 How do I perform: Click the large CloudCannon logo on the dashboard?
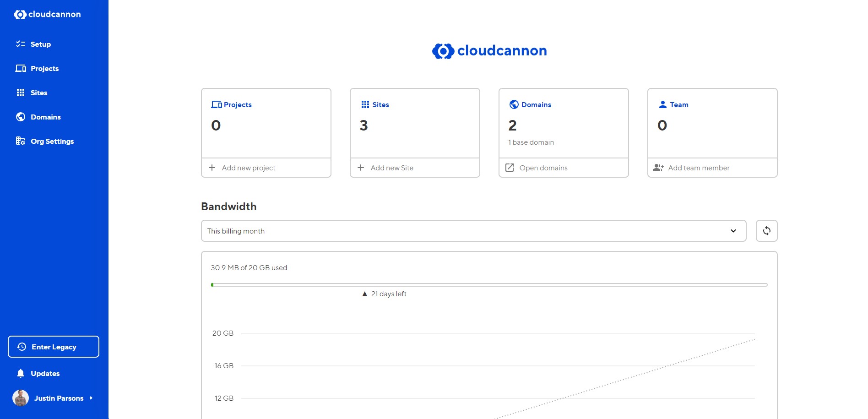tap(489, 51)
